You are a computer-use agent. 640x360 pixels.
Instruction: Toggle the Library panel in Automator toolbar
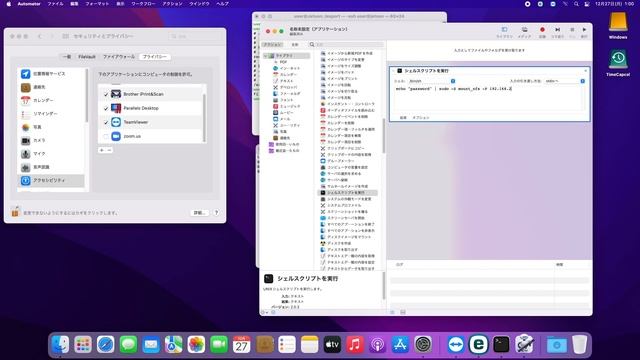pos(504,30)
